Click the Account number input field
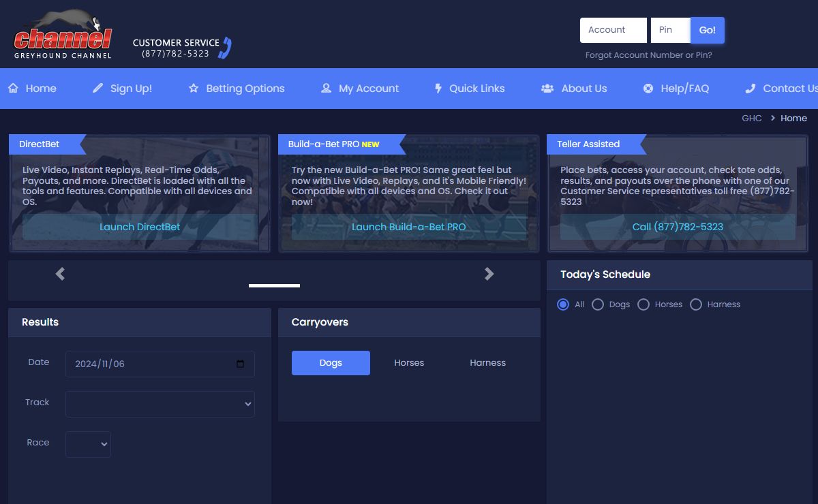The image size is (818, 504). 613,30
